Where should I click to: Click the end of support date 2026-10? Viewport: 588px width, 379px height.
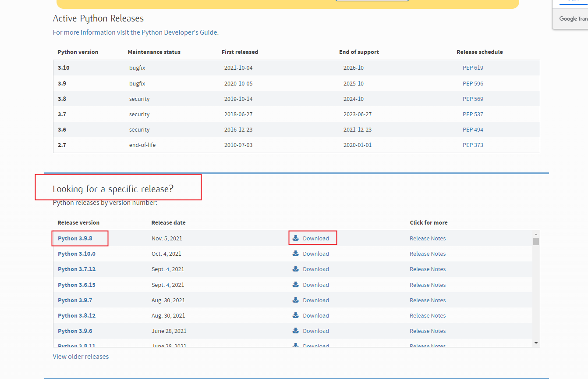click(x=354, y=68)
